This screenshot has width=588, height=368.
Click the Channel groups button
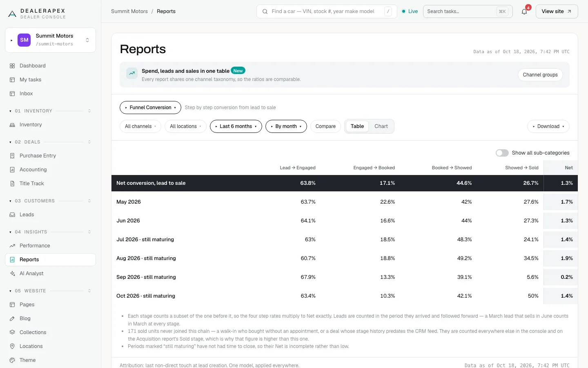point(540,75)
